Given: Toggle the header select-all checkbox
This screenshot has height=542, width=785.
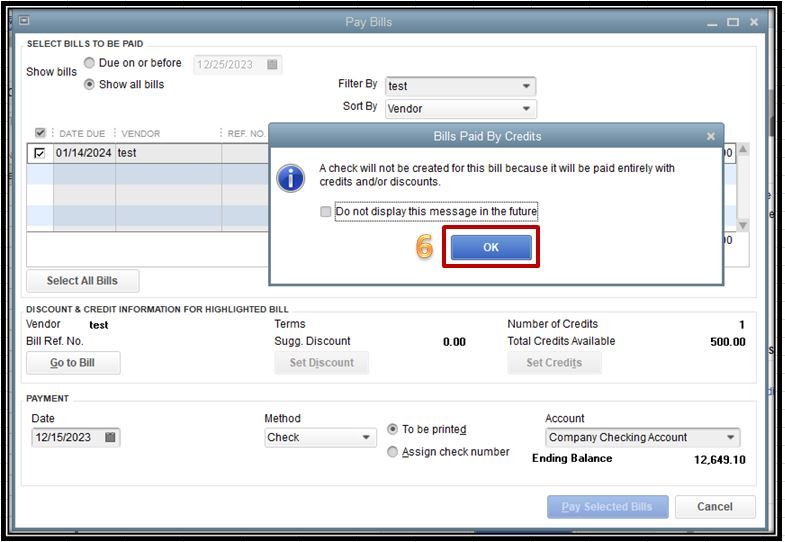Looking at the screenshot, I should click(x=40, y=133).
